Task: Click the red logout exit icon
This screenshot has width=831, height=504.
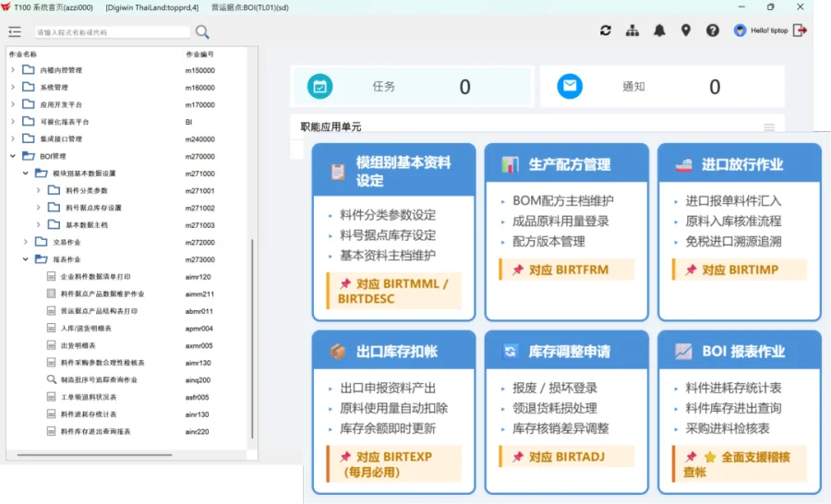Action: 800,30
